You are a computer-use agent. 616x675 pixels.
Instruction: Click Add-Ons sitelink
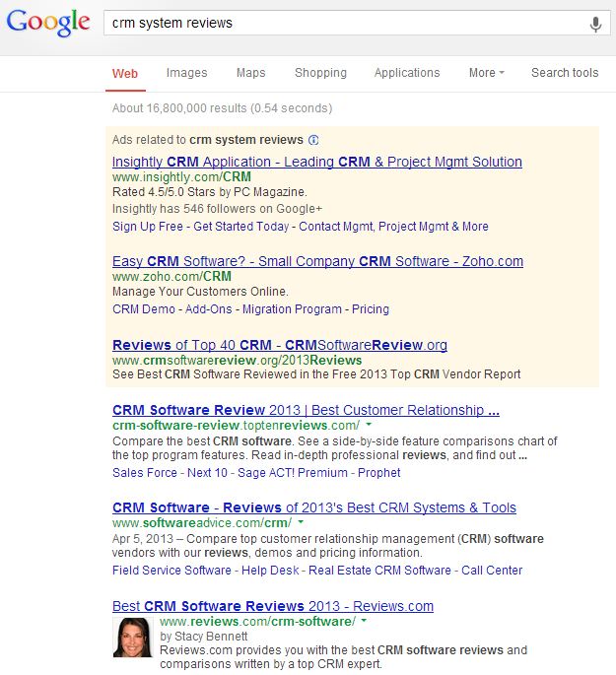click(208, 309)
